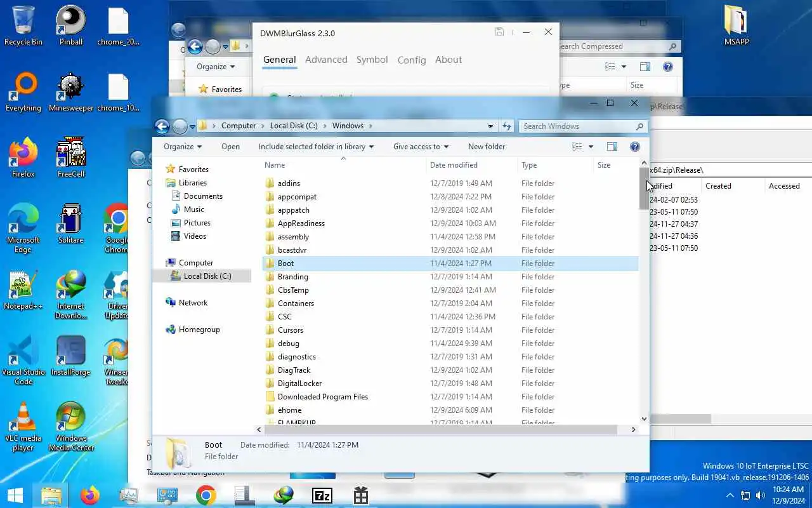The height and width of the screenshot is (508, 812).
Task: Click the scroll-down arrow of the file list
Action: [x=644, y=419]
